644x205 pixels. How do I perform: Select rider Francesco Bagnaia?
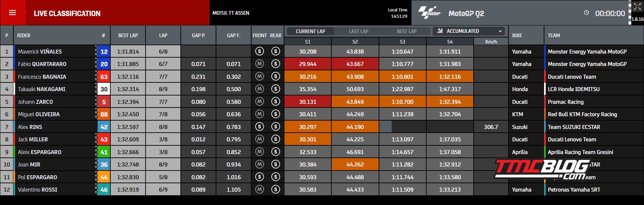click(42, 77)
